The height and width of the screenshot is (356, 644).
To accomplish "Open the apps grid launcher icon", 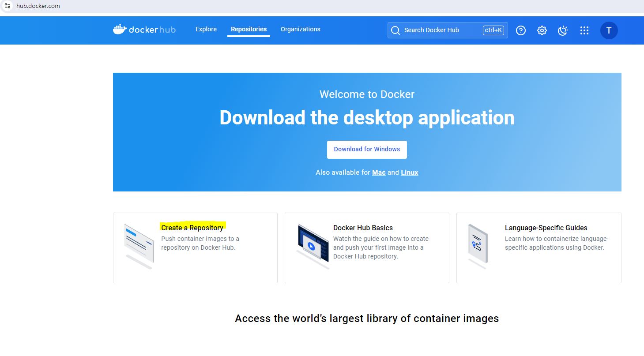I will pos(584,30).
